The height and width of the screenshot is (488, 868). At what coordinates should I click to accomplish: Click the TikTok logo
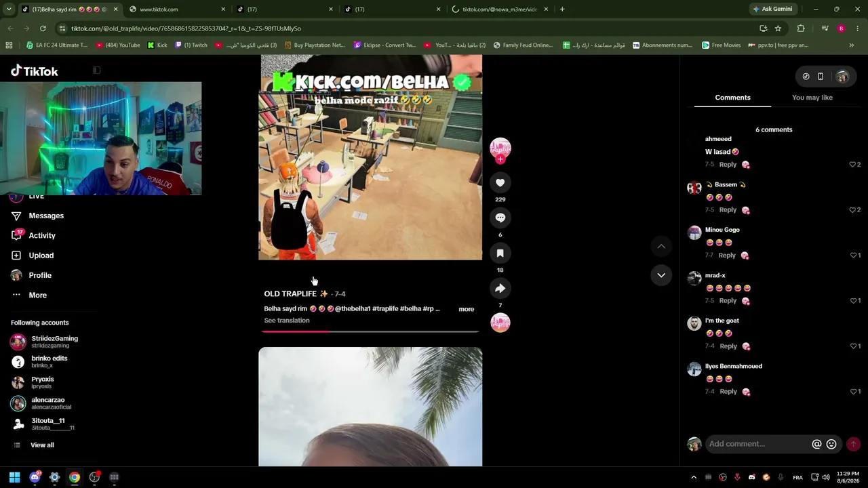click(35, 71)
